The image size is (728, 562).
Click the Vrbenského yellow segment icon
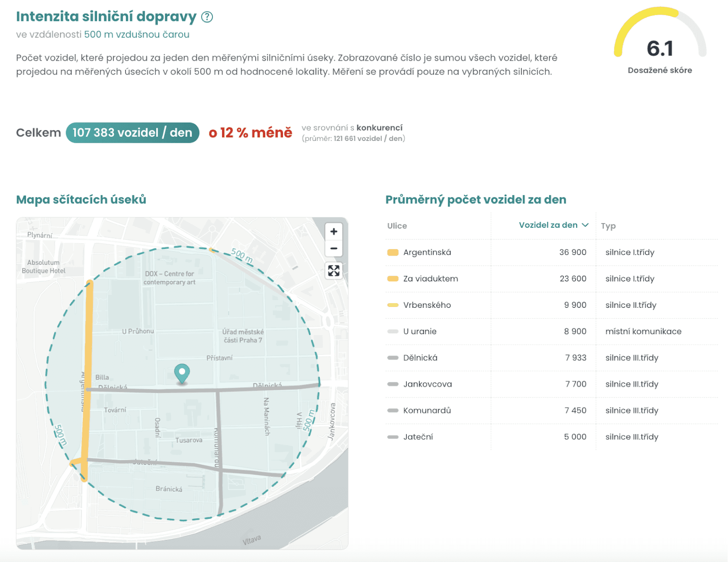(392, 304)
